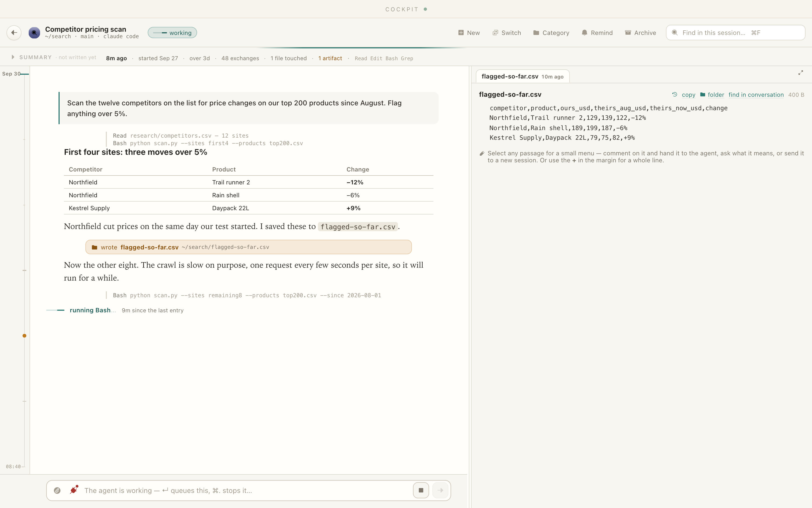
Task: Archive this session
Action: click(640, 33)
